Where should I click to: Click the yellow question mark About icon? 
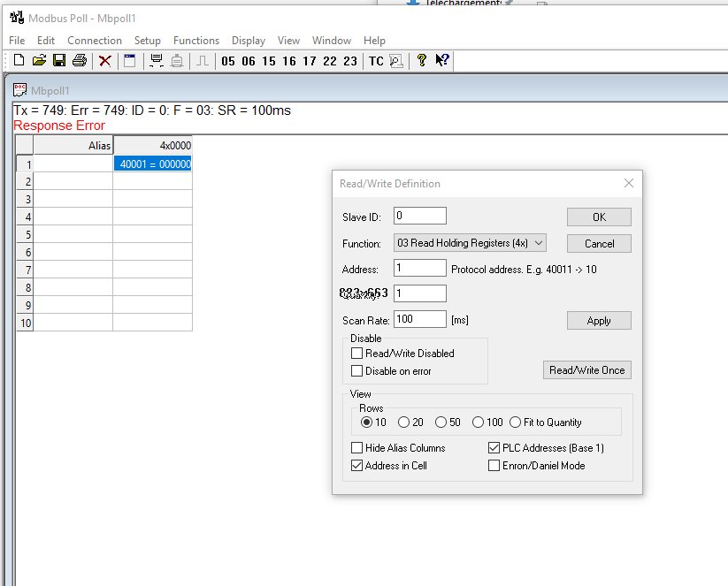click(422, 60)
